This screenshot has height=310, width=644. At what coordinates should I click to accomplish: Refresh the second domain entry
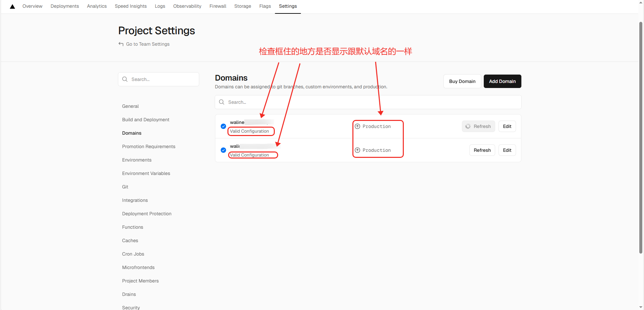482,150
